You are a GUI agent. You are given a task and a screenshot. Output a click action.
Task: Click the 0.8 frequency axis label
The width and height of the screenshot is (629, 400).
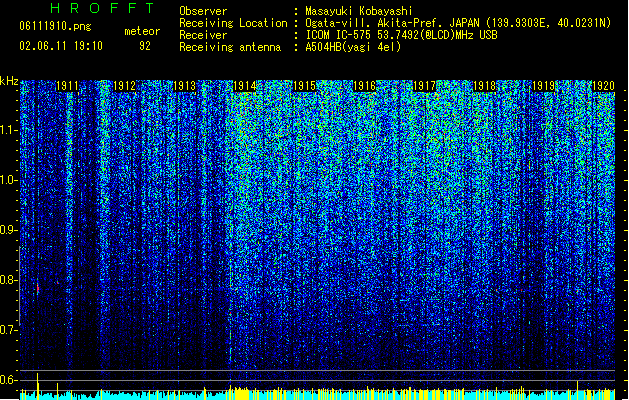[x=8, y=280]
